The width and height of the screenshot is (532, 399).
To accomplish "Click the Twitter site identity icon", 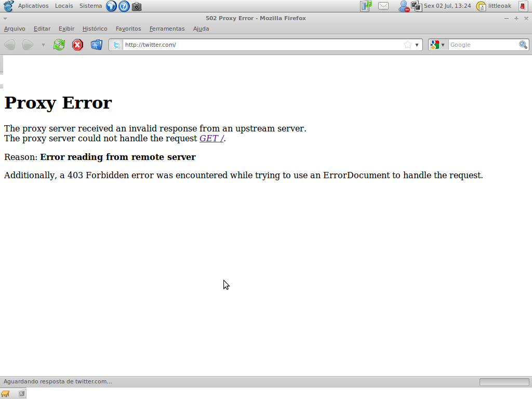I will [x=116, y=45].
